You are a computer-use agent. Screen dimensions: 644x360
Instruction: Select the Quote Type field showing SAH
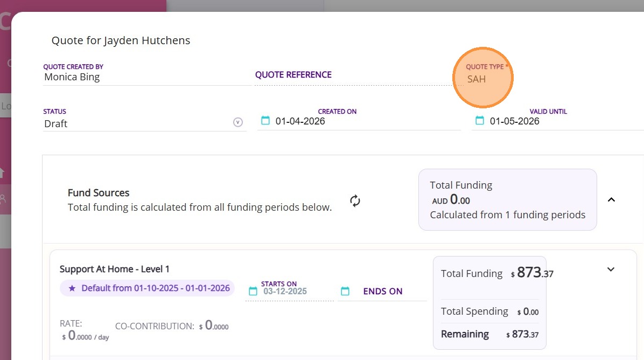click(482, 79)
